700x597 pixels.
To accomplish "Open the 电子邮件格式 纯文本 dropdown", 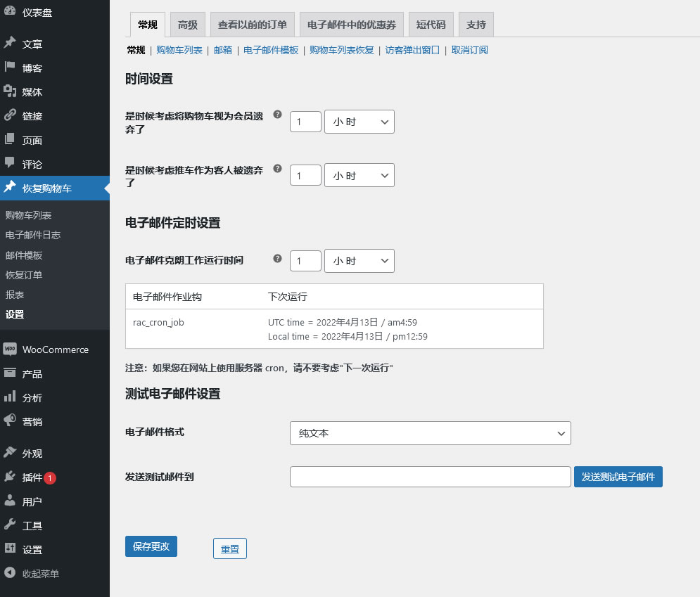I will [x=430, y=432].
